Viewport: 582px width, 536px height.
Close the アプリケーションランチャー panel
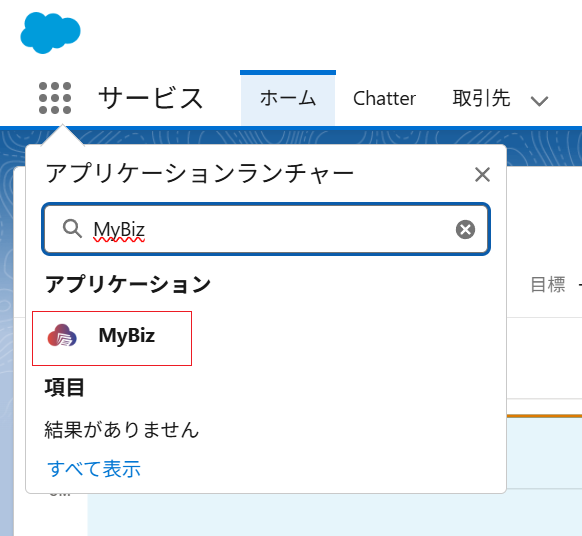[482, 174]
